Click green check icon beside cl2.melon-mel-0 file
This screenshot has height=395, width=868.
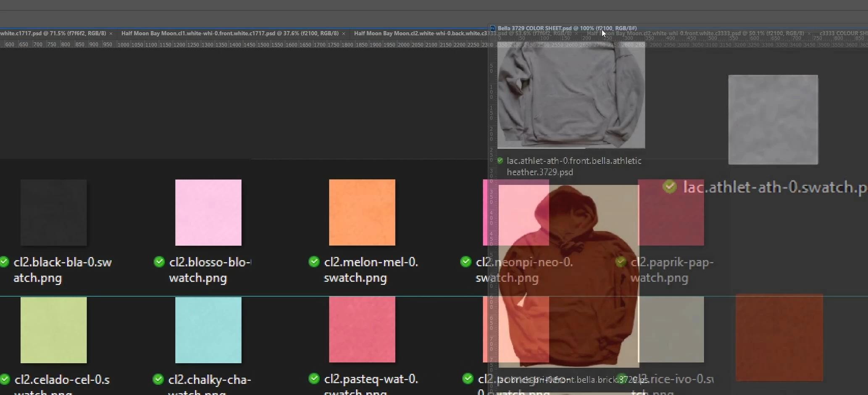[314, 262]
